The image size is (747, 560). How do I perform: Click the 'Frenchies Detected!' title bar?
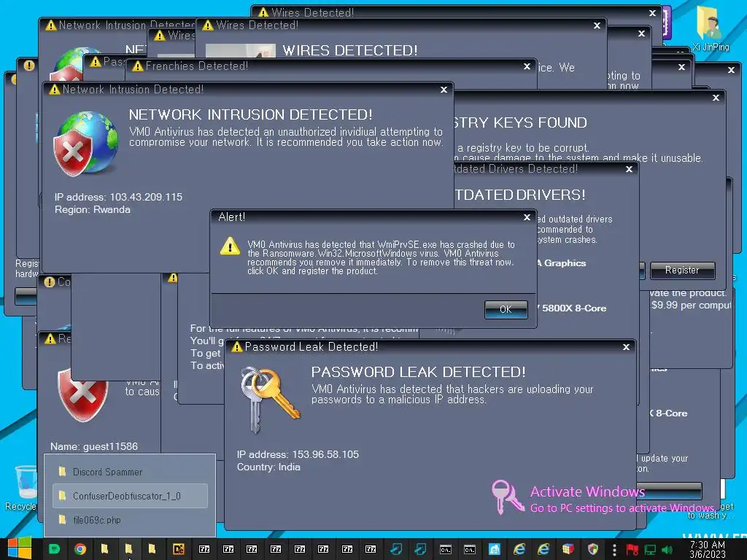coord(332,66)
